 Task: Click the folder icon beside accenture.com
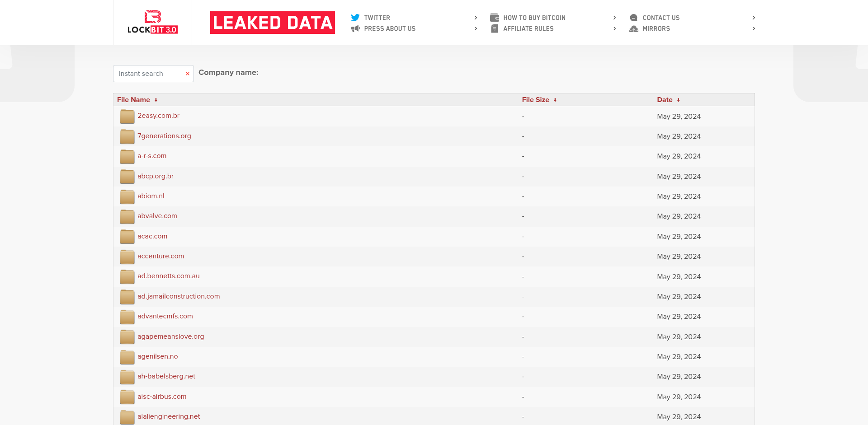click(127, 257)
